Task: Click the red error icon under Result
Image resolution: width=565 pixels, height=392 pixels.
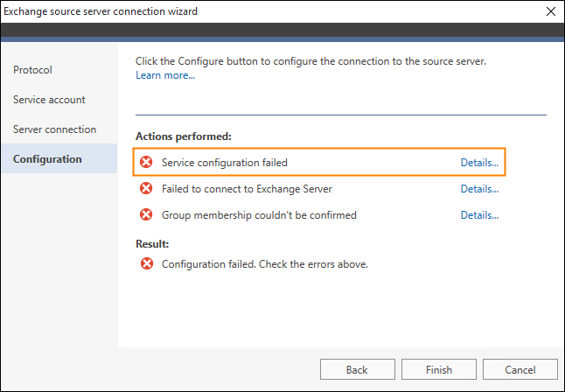Action: (x=147, y=263)
